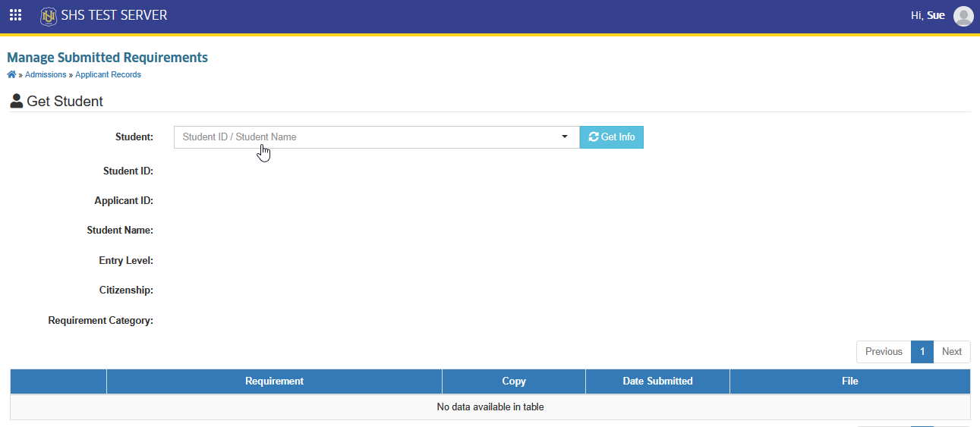This screenshot has height=427, width=980.
Task: Select page 1 in pagination
Action: click(x=922, y=352)
